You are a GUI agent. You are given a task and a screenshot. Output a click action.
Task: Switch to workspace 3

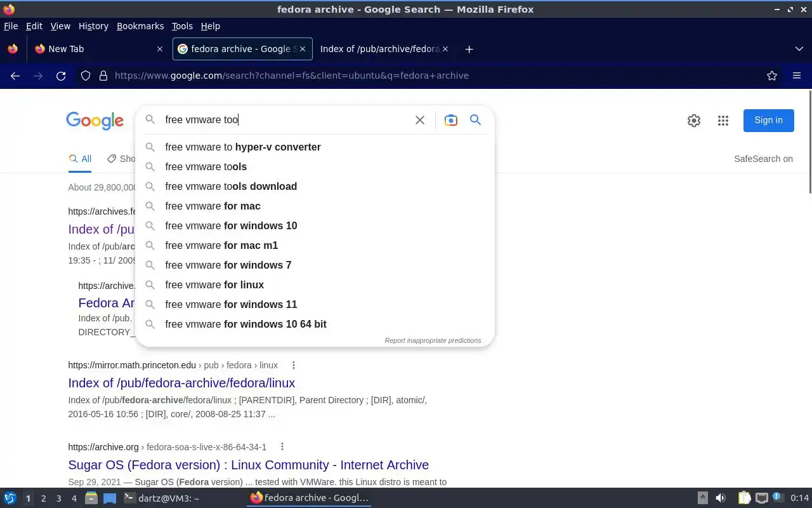[58, 498]
